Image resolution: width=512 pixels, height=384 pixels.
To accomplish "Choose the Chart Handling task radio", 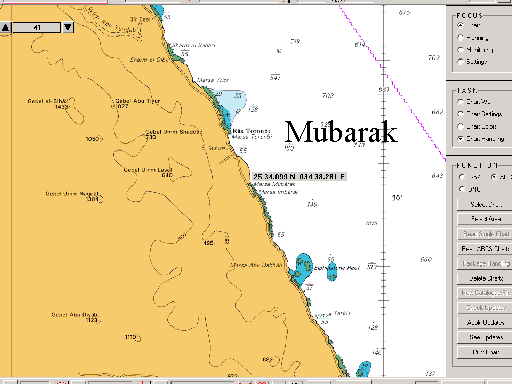I will [x=461, y=138].
